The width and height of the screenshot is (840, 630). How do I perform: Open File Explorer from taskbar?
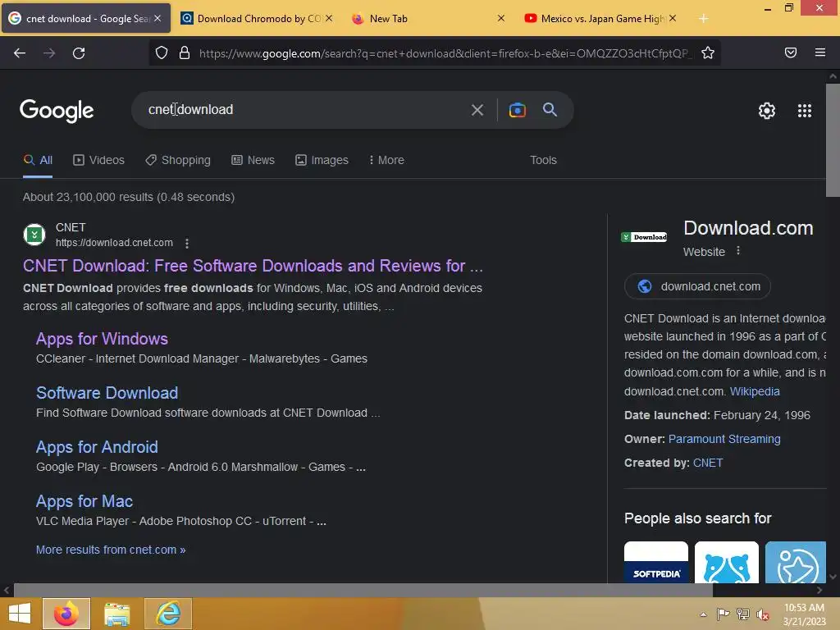coord(116,614)
